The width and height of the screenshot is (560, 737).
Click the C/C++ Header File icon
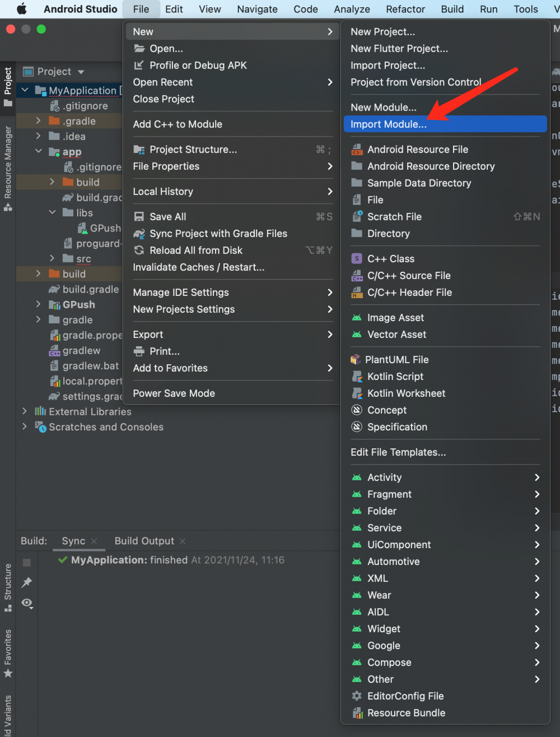point(357,293)
